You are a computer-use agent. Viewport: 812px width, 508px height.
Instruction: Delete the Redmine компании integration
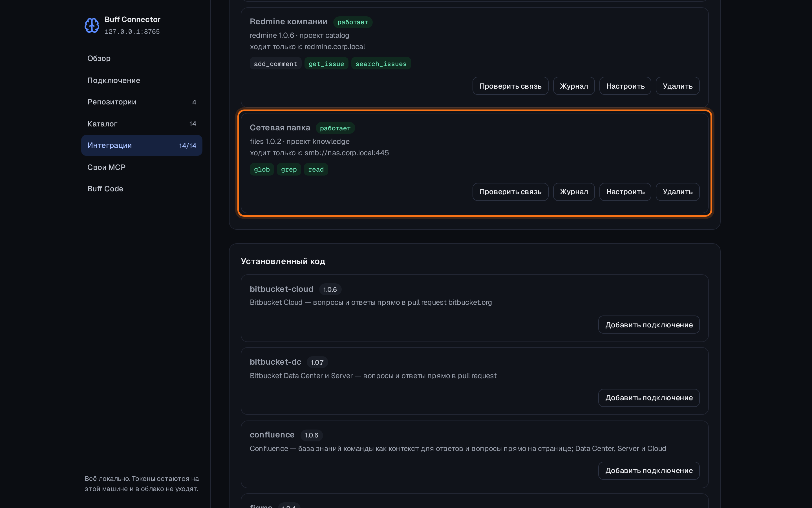pyautogui.click(x=678, y=86)
